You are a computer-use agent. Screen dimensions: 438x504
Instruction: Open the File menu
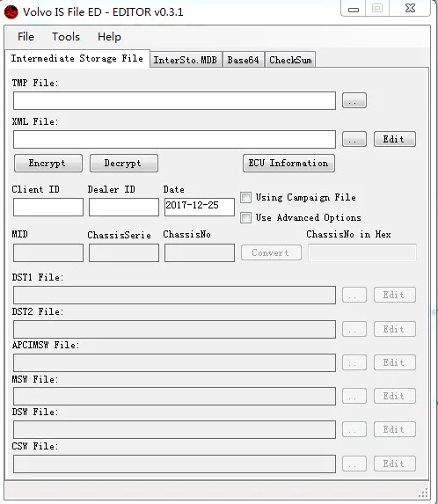tap(26, 37)
